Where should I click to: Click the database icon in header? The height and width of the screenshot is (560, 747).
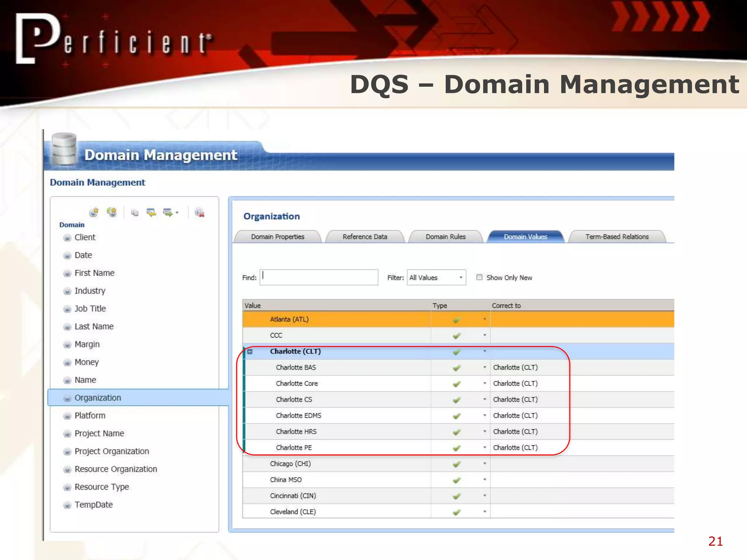pyautogui.click(x=64, y=149)
